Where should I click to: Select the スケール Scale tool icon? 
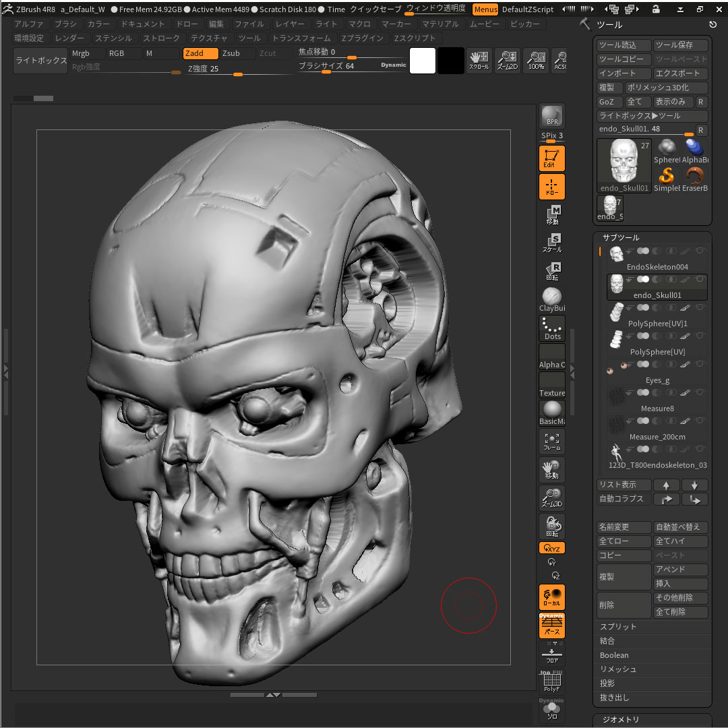[x=551, y=243]
